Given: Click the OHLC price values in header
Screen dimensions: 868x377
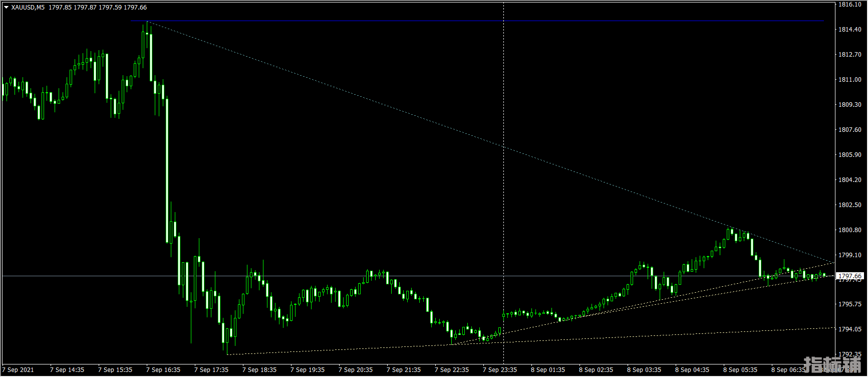Looking at the screenshot, I should (98, 8).
